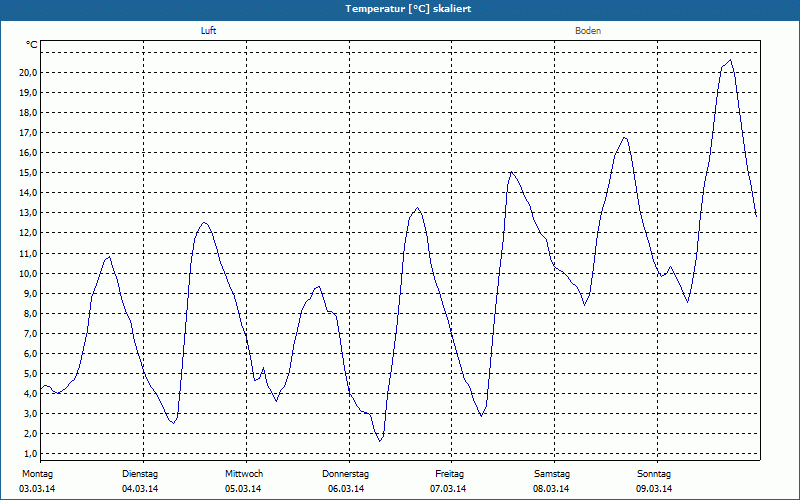Image resolution: width=800 pixels, height=500 pixels.
Task: Click the '°C' unit label on the axis
Action: click(32, 45)
